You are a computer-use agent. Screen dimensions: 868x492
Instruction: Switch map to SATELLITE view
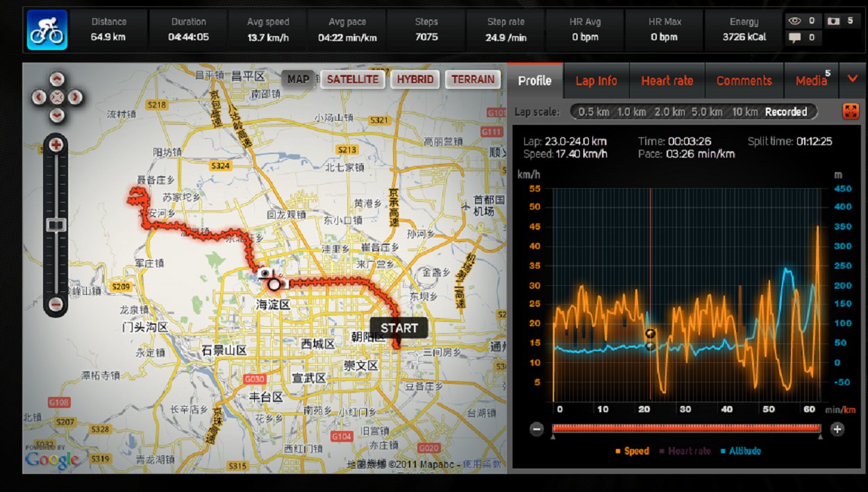353,79
